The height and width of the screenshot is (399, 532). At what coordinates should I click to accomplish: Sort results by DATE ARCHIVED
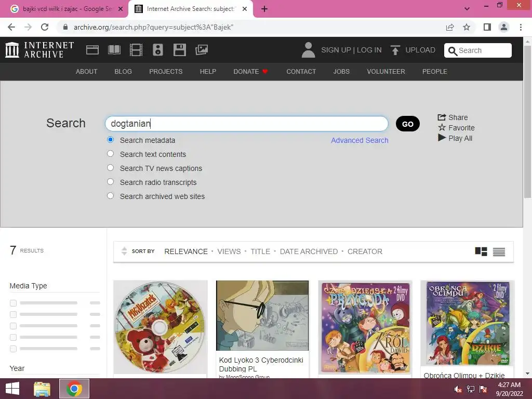pos(309,251)
